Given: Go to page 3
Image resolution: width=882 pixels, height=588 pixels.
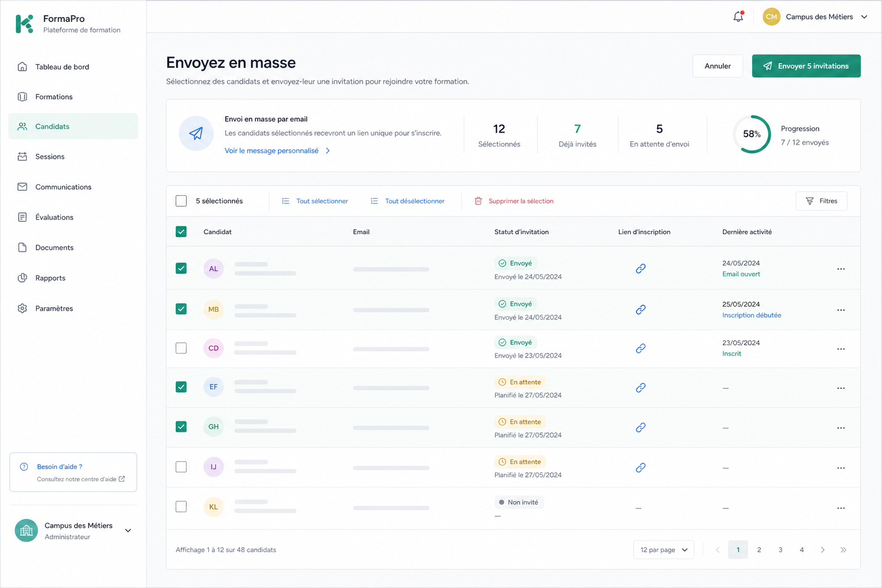Looking at the screenshot, I should (x=780, y=550).
